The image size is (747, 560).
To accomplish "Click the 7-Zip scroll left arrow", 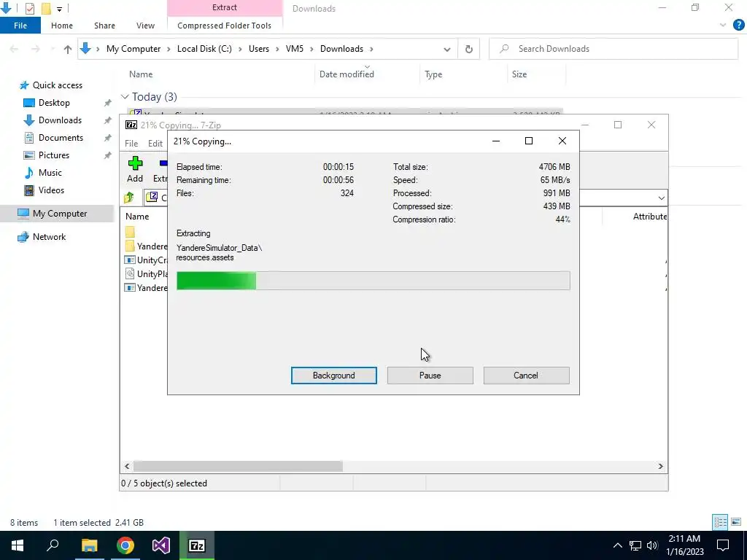I will [127, 466].
